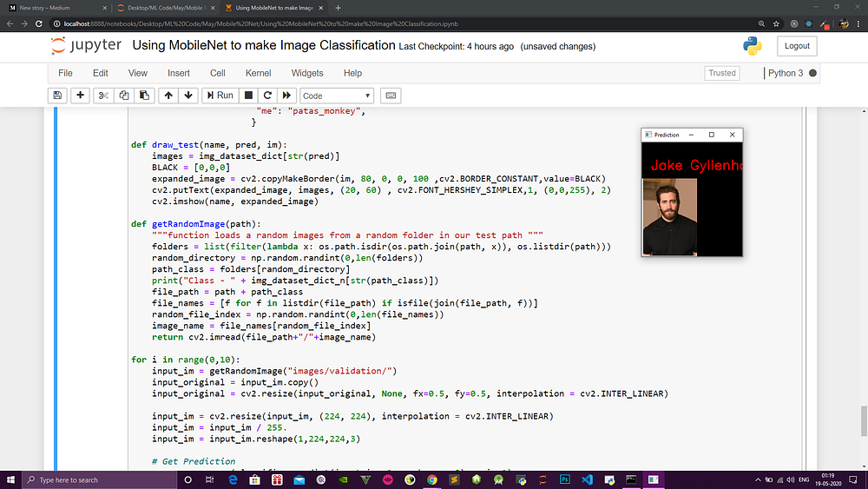Open the Kernel menu
This screenshot has height=489, width=868.
259,73
